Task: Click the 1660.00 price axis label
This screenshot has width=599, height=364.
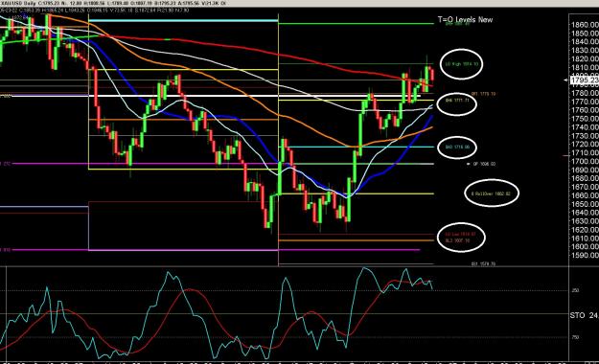Action: [x=585, y=195]
